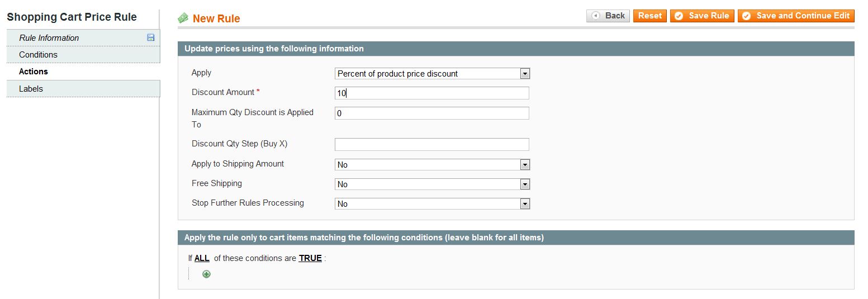Select the Actions tab in sidebar
The height and width of the screenshot is (299, 868).
[x=34, y=72]
